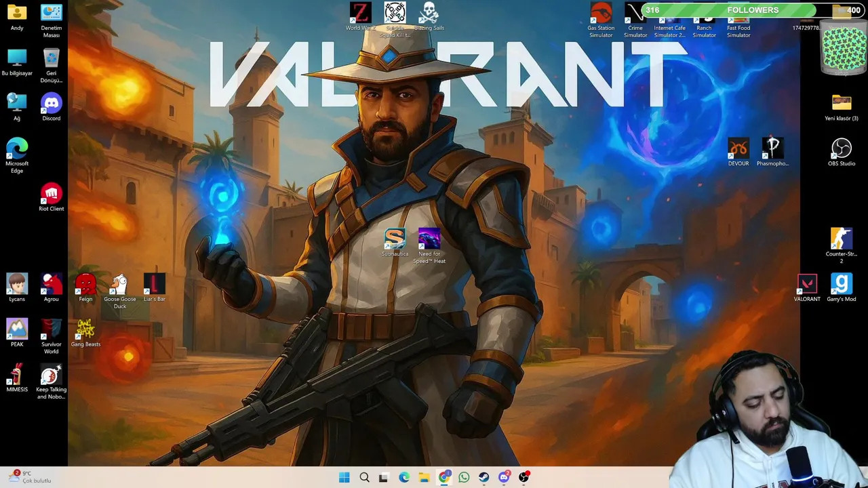Open the OBS Studio desktop shortcut

[x=842, y=152]
